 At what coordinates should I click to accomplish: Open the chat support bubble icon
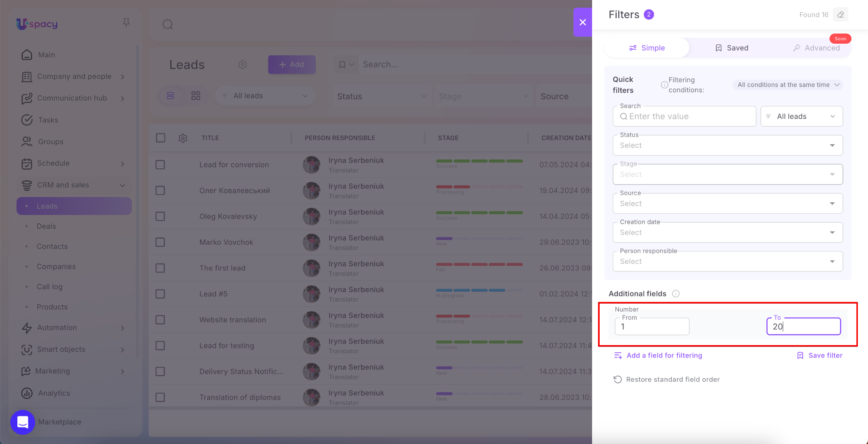22,422
